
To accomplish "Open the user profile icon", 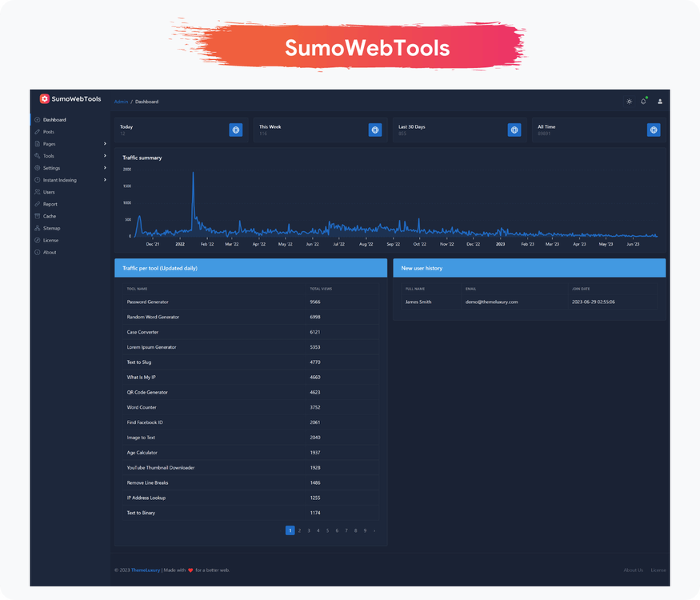I will [659, 102].
